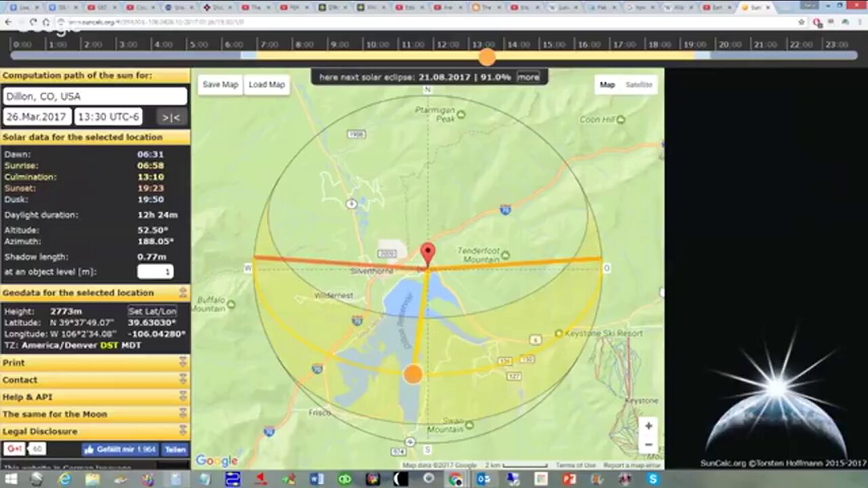Viewport: 868px width, 488px height.
Task: Click the sunset time 19:23
Action: point(150,188)
